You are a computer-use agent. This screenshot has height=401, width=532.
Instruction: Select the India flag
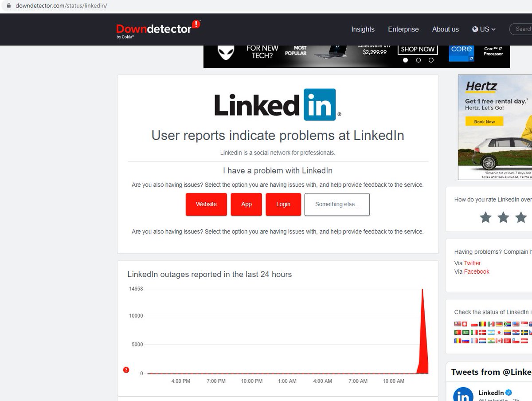(x=491, y=341)
